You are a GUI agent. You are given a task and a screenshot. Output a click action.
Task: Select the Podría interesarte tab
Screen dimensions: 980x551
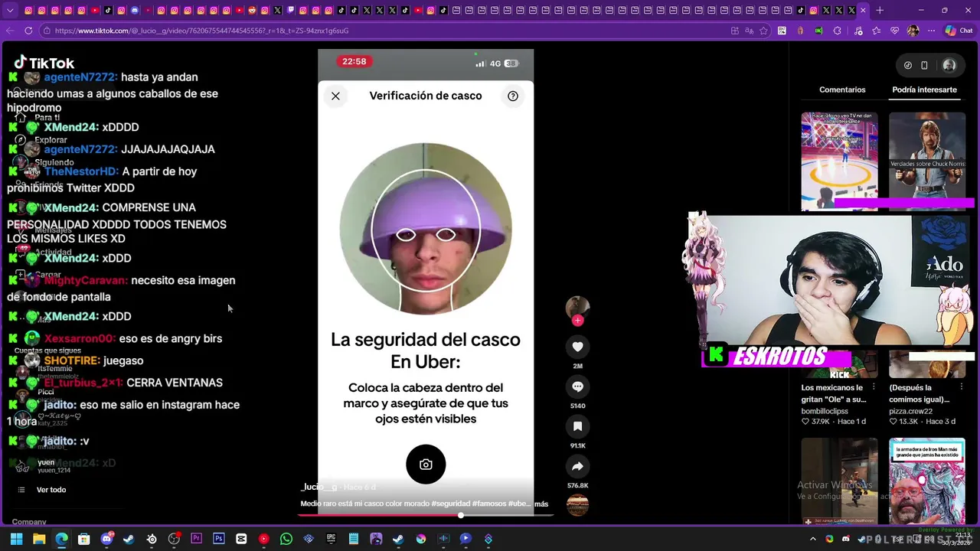924,90
